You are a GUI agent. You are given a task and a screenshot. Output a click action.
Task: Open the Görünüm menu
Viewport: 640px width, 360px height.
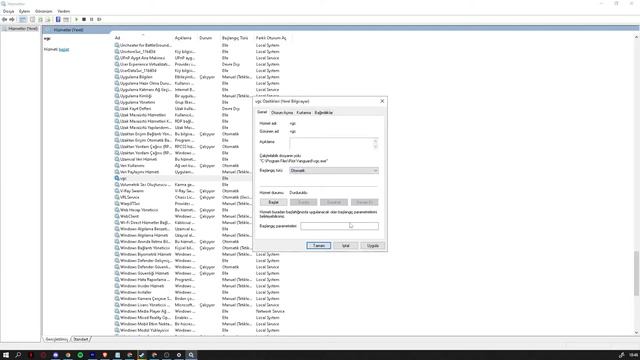tap(44, 11)
